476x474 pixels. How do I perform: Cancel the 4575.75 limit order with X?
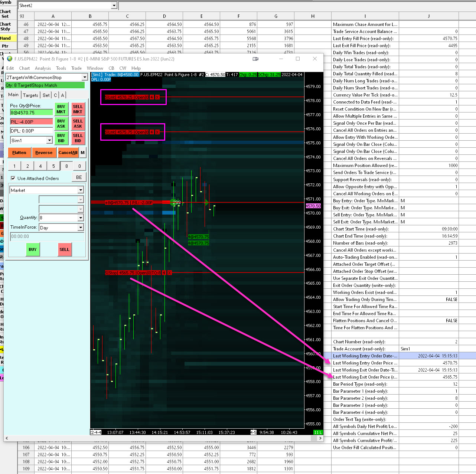157,132
